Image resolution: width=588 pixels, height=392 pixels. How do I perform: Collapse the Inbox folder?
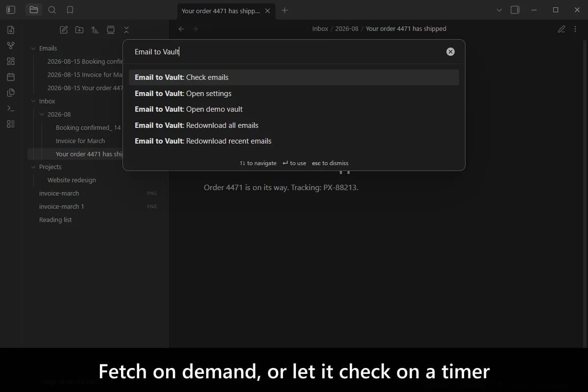(x=33, y=101)
